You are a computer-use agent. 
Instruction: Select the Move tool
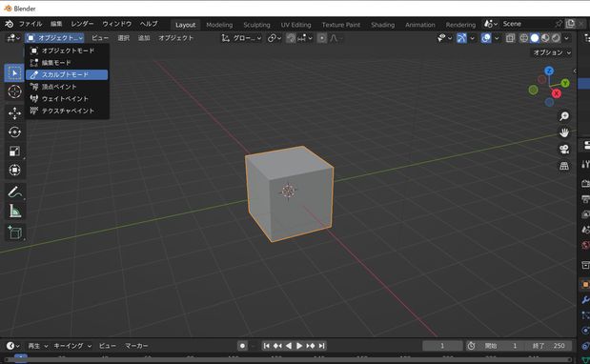click(x=14, y=113)
